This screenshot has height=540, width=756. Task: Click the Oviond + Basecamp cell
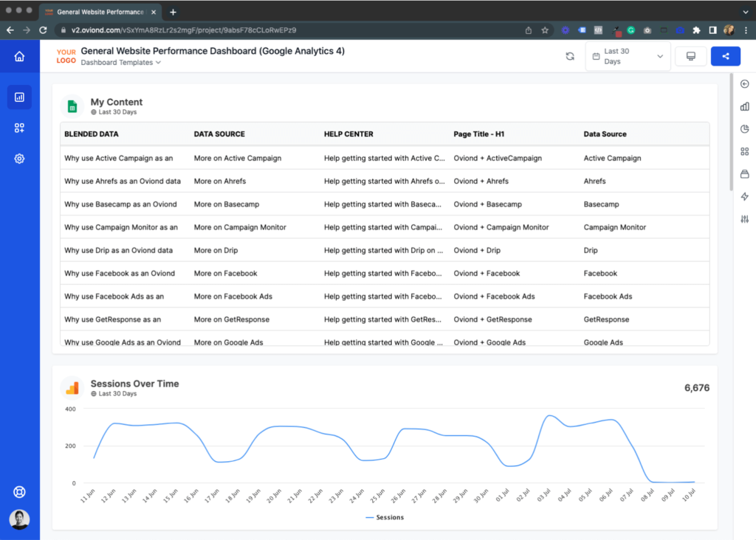click(487, 204)
